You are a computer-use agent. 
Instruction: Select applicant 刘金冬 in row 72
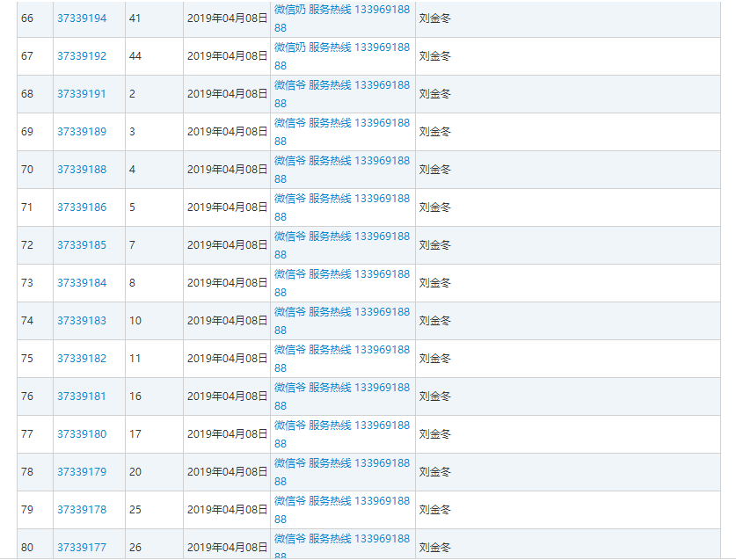point(434,245)
